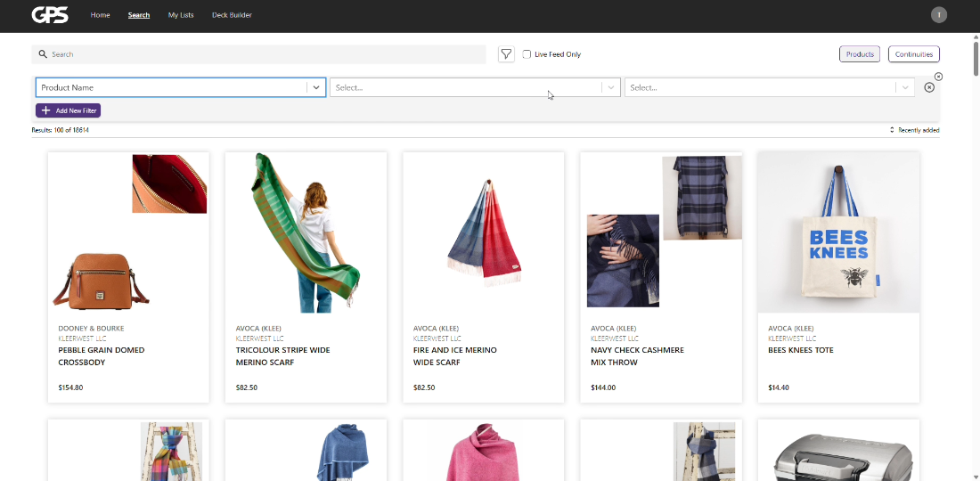Click the filter funnel icon
Image resolution: width=980 pixels, height=481 pixels.
506,54
